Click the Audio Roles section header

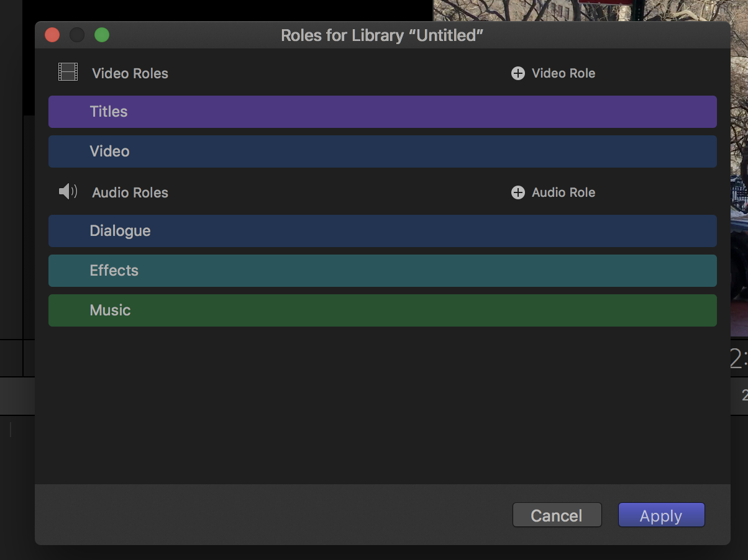tap(130, 192)
